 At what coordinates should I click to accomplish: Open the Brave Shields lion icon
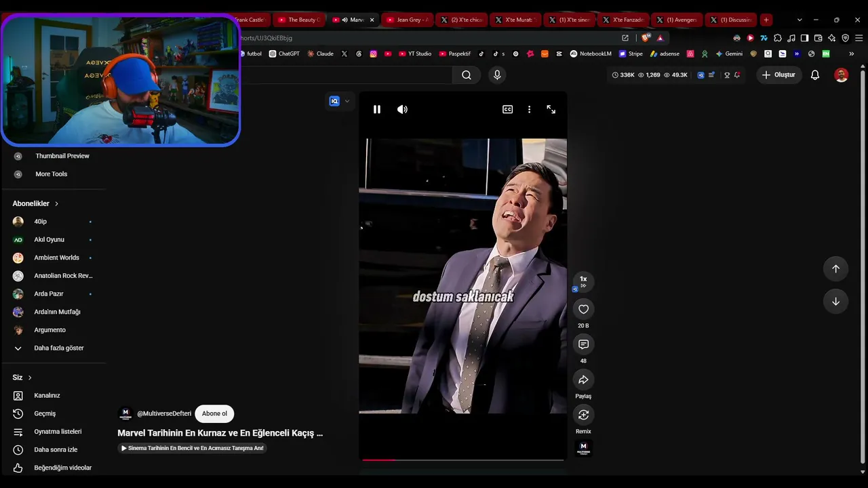[646, 38]
